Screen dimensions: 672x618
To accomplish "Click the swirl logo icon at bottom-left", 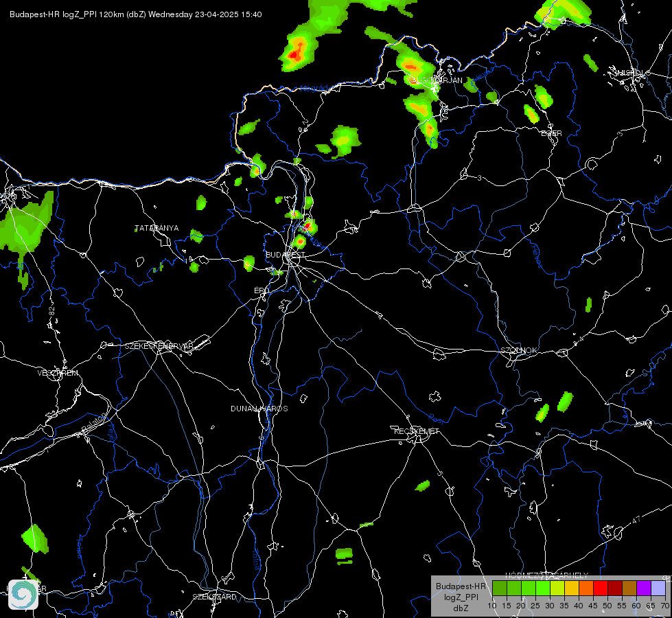I will 23,595.
